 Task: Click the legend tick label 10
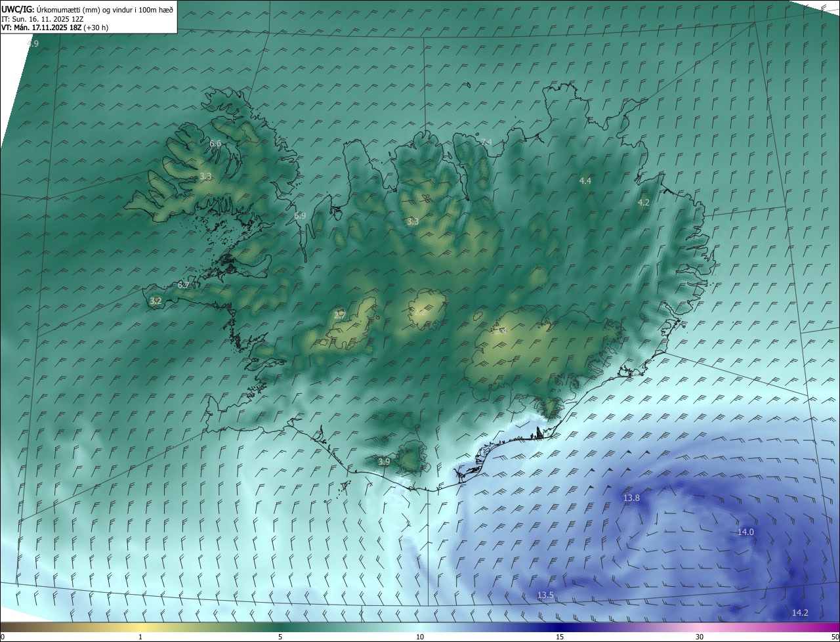420,637
